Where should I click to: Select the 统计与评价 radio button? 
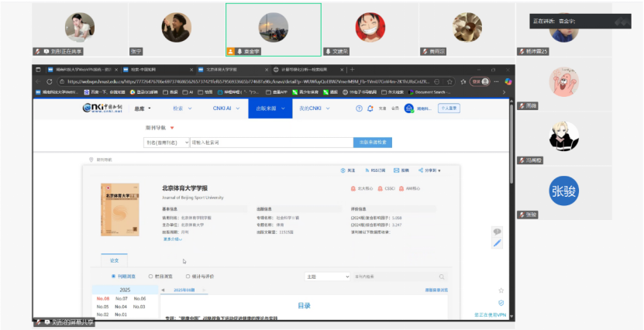tap(188, 276)
